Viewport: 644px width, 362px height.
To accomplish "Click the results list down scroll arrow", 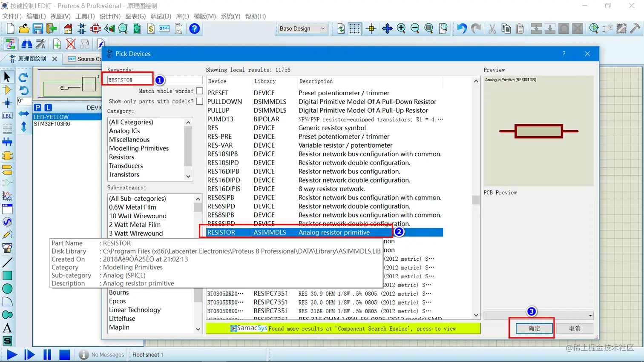I will click(476, 315).
